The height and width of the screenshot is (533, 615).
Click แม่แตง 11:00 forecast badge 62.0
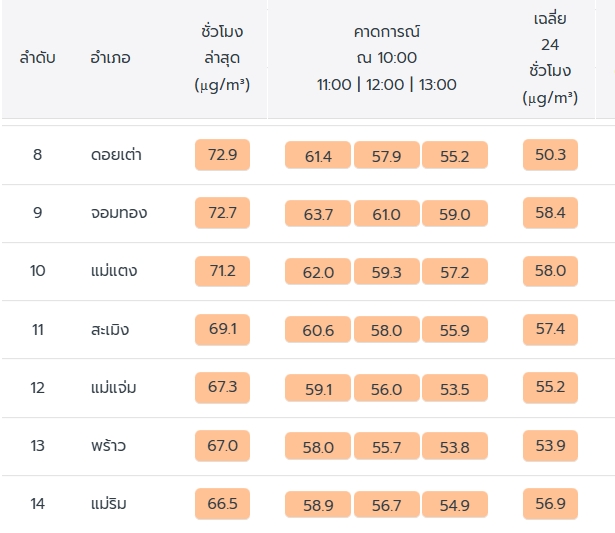point(319,272)
